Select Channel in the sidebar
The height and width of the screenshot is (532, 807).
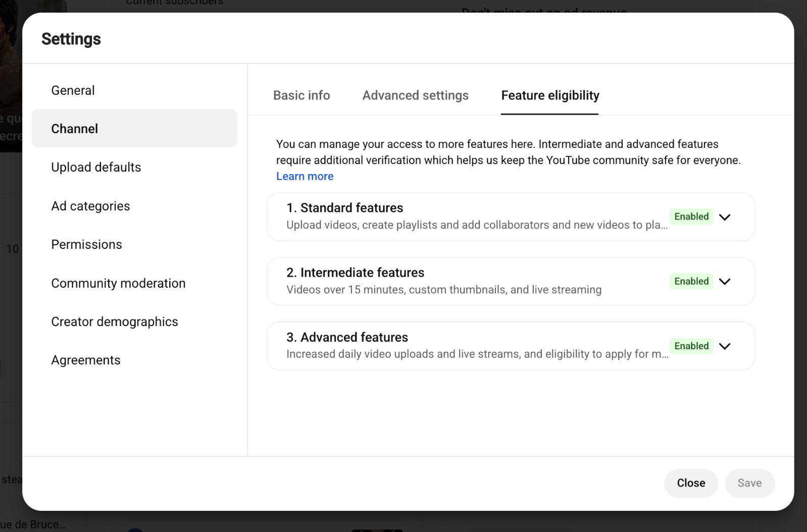click(x=134, y=129)
